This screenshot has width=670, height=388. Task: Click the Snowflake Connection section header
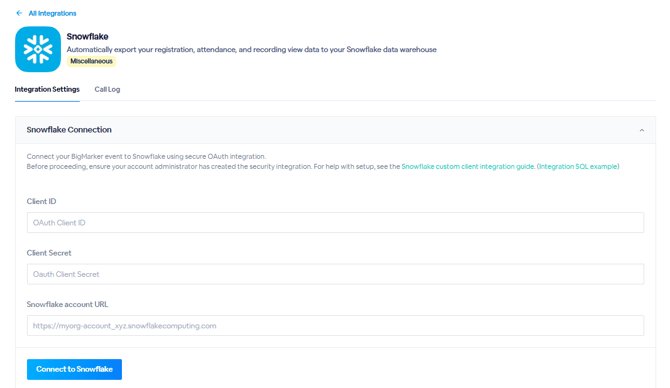(x=335, y=130)
